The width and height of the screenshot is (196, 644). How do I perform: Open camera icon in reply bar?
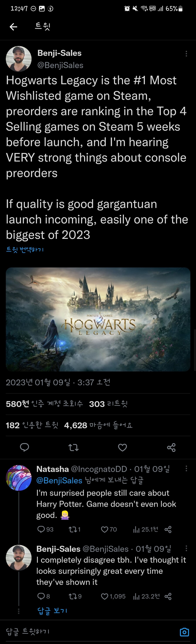[184, 632]
